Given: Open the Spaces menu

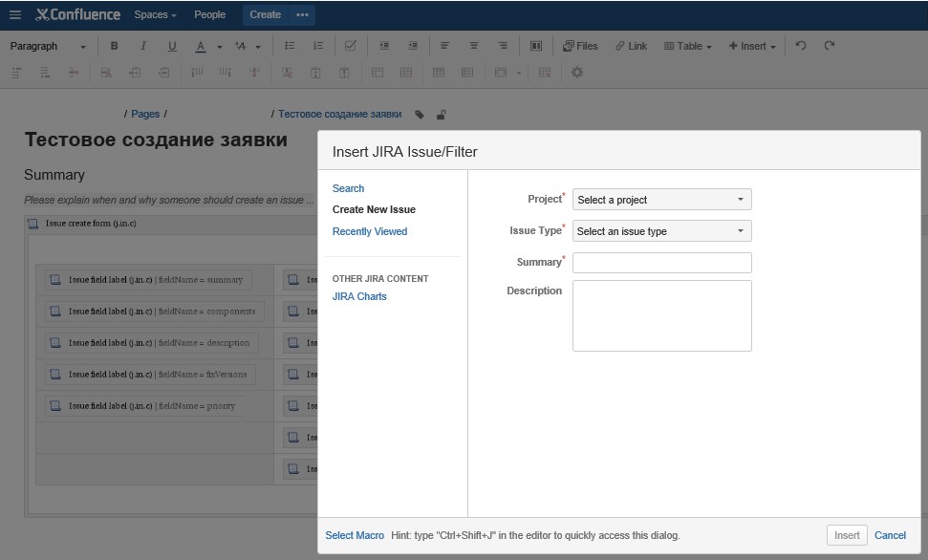Looking at the screenshot, I should [x=155, y=14].
